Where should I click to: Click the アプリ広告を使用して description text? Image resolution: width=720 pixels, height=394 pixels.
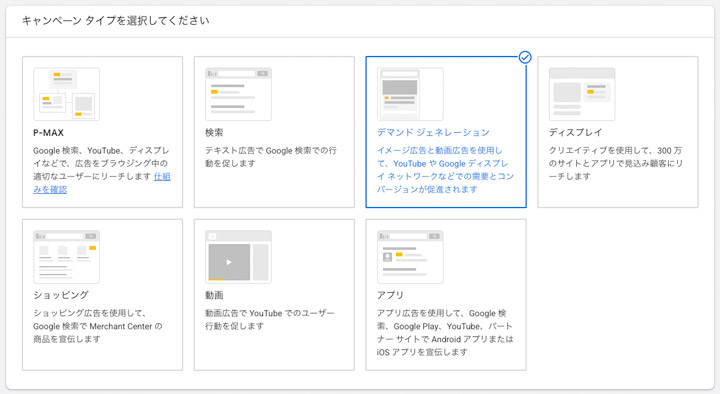pos(445,332)
